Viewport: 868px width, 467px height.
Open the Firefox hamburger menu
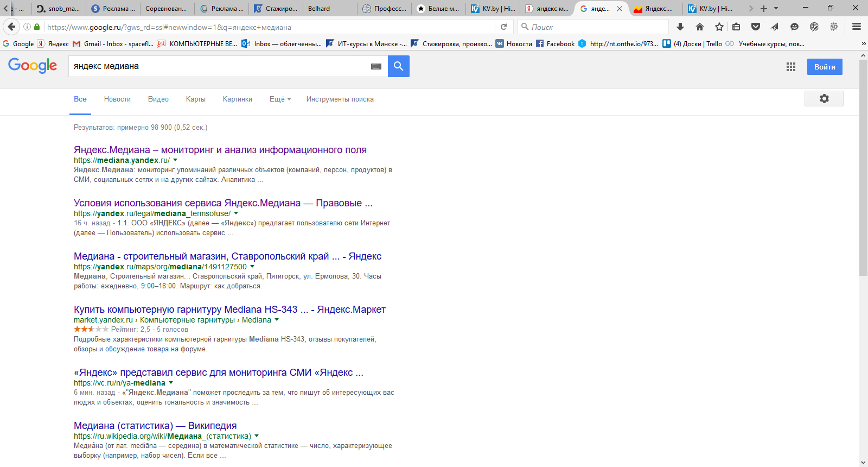point(857,27)
